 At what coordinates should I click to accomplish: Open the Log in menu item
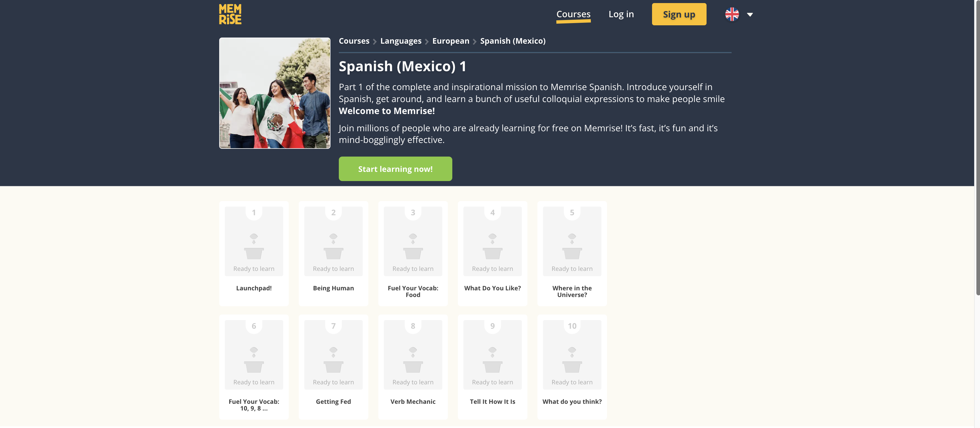click(x=621, y=14)
